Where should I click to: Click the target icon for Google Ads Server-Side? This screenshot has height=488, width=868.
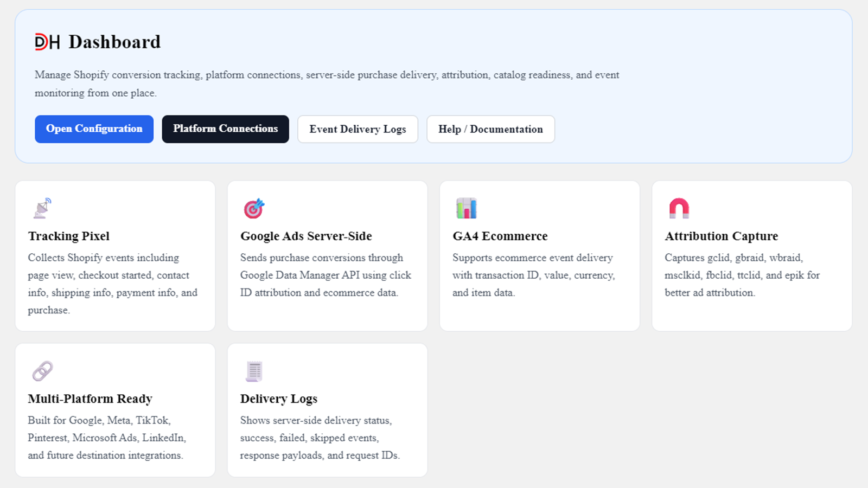(x=254, y=208)
